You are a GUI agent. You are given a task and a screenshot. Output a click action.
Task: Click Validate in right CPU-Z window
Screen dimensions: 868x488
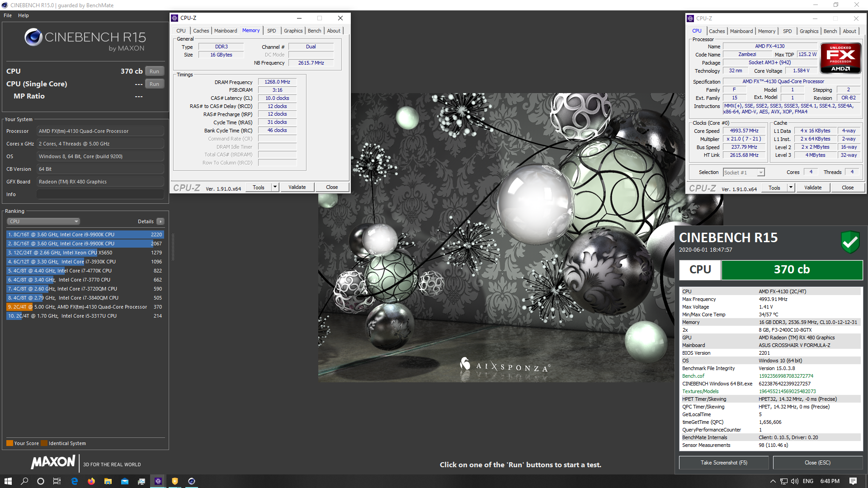coord(813,188)
